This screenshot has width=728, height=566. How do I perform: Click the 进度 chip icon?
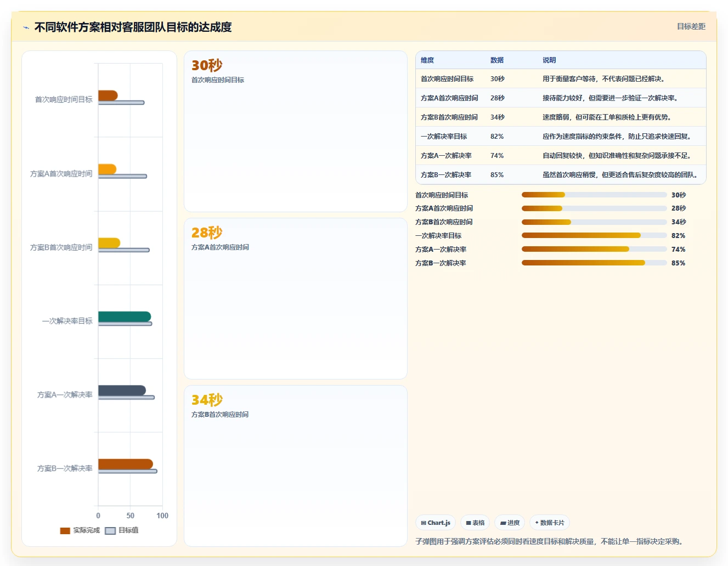(503, 523)
